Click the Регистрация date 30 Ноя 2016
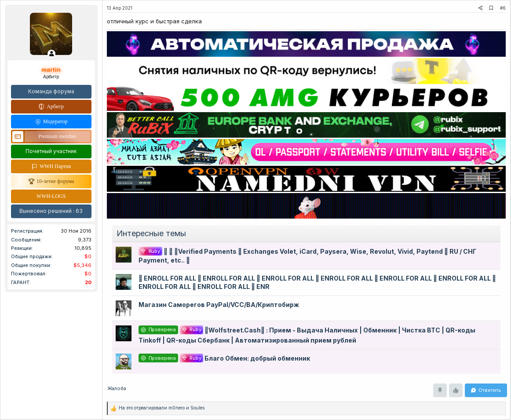The height and width of the screenshot is (420, 511). point(76,231)
